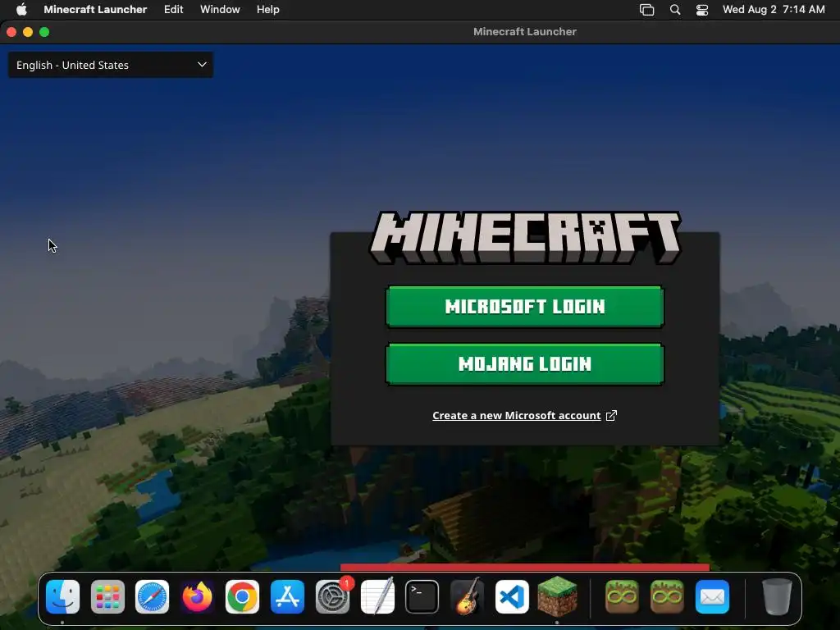Open the Minecraft Launcher menu

click(95, 10)
